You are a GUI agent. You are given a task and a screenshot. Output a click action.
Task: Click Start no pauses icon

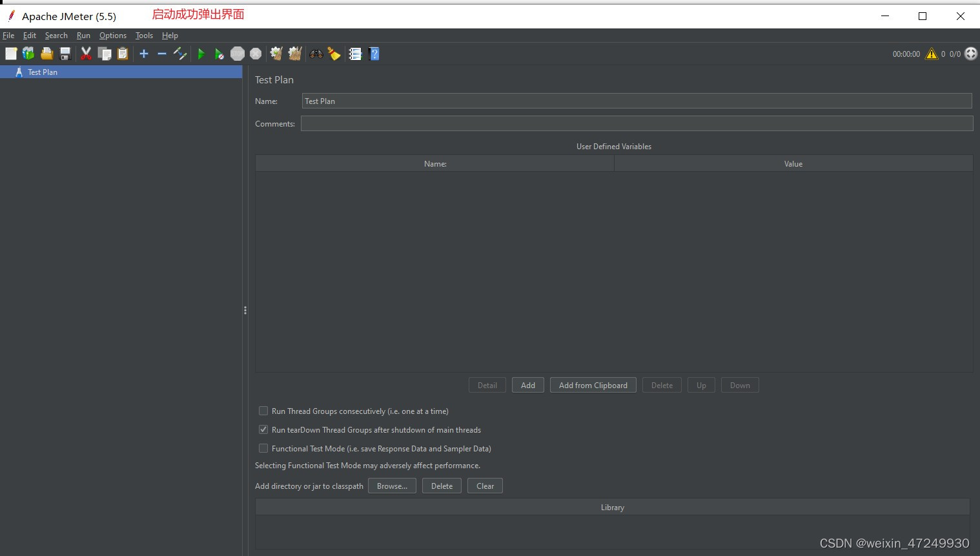point(219,54)
